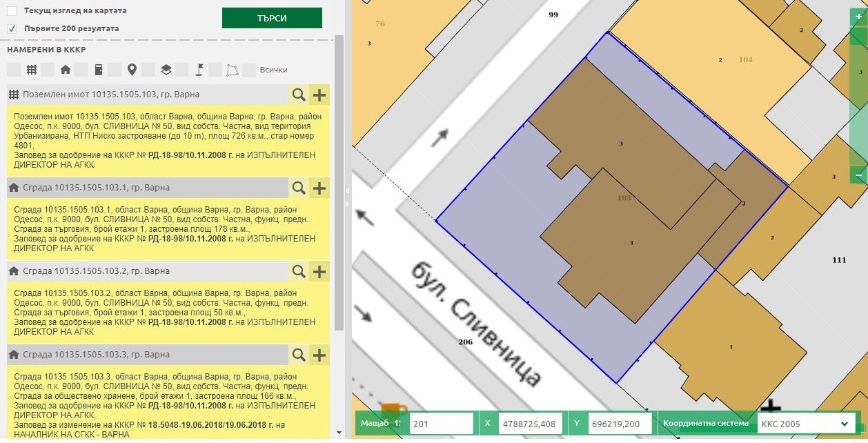Click the Y coordinate input field
This screenshot has height=443, width=868.
click(620, 424)
